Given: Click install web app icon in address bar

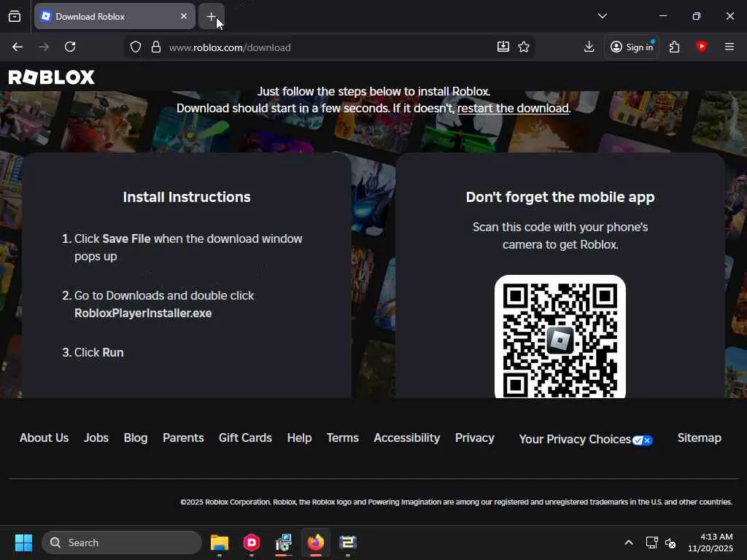Looking at the screenshot, I should 503,47.
